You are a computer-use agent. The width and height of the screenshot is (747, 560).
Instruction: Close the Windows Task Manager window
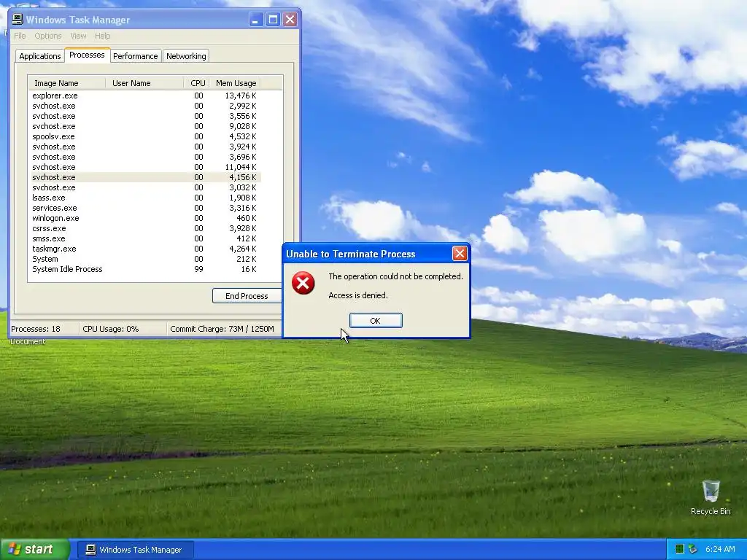coord(290,20)
